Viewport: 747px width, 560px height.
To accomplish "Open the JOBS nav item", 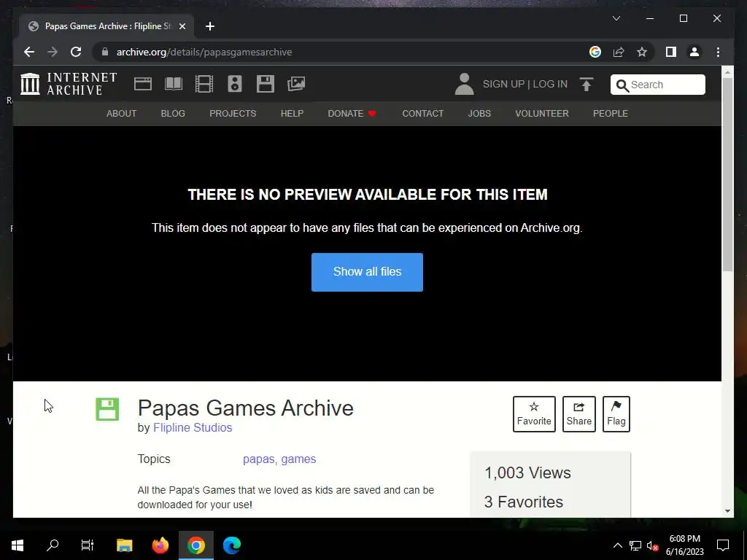I will [x=479, y=113].
